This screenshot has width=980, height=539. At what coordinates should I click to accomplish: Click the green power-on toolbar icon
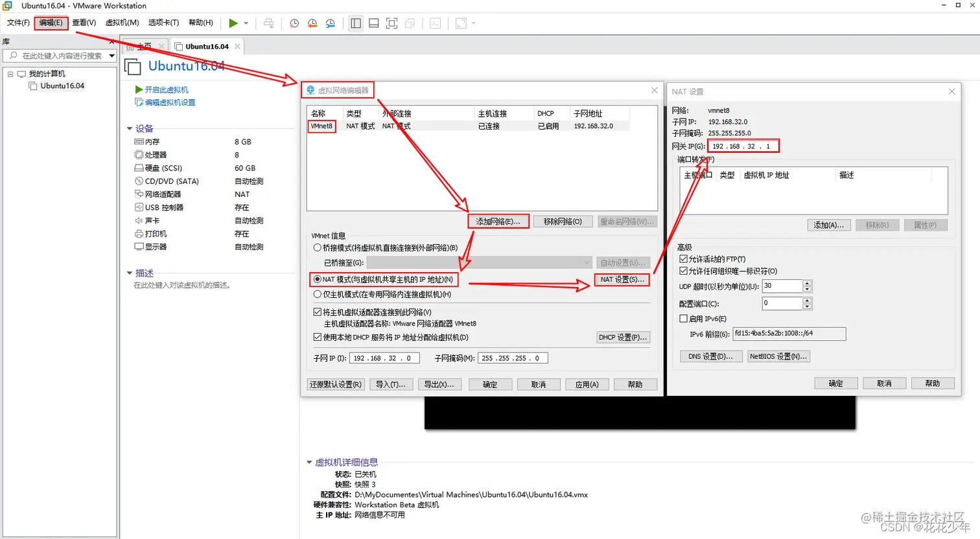233,23
